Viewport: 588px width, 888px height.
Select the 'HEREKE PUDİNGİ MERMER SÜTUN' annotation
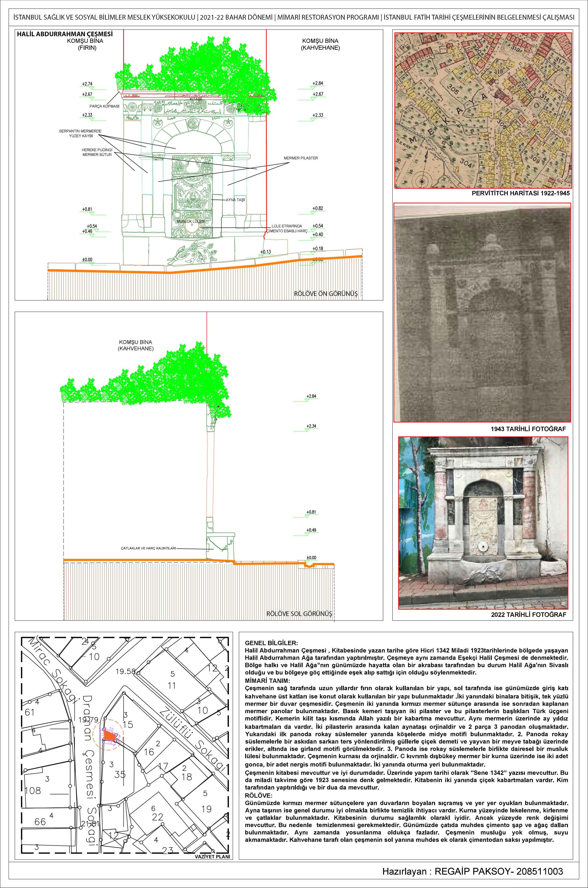point(97,152)
